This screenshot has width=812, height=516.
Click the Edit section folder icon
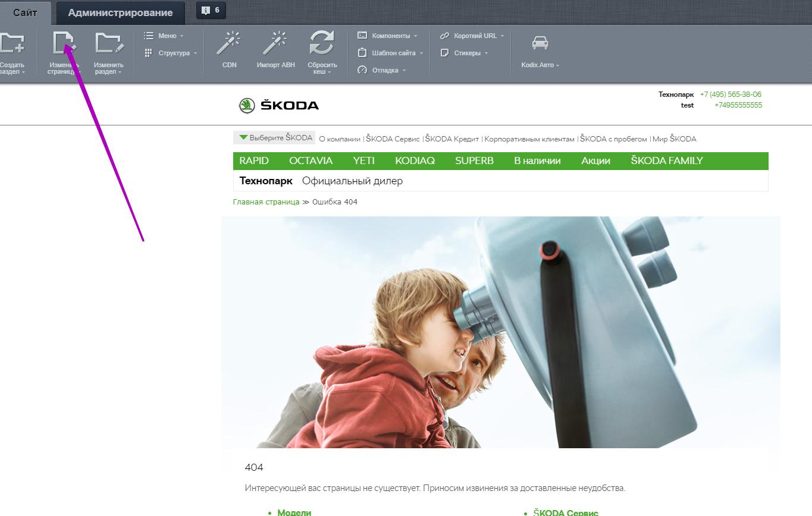point(109,43)
